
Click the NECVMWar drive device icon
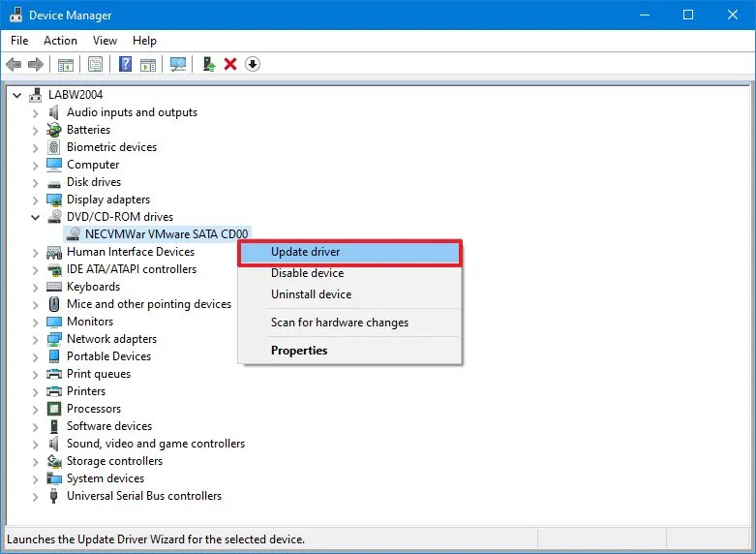pyautogui.click(x=73, y=233)
